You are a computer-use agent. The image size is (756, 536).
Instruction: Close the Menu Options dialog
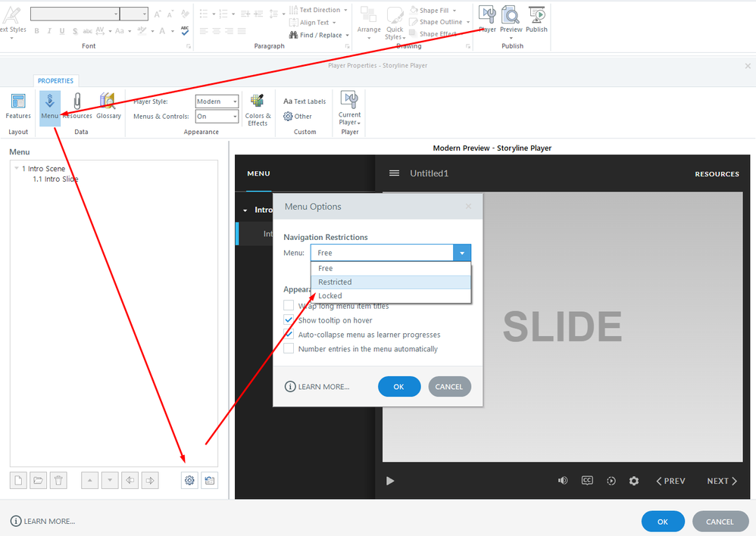(468, 207)
